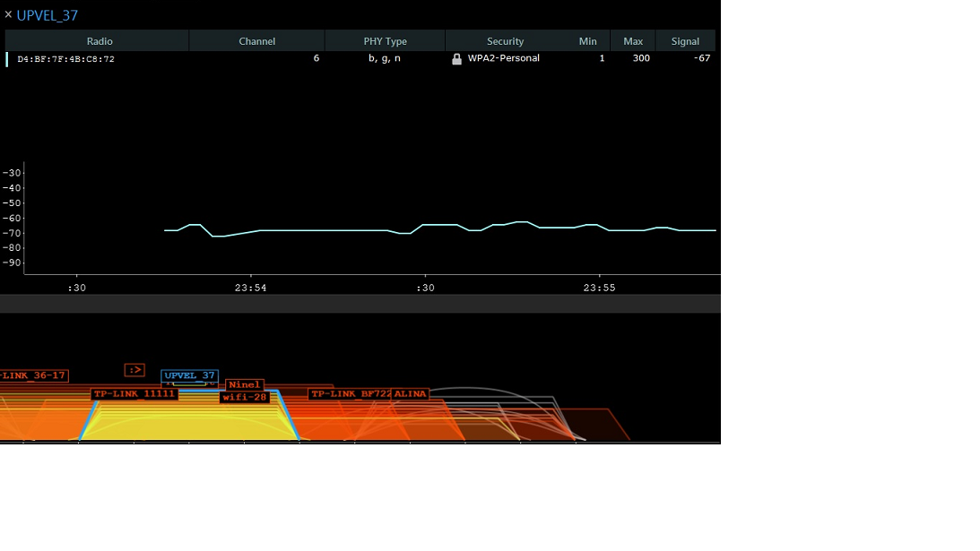This screenshot has height=551, width=980.
Task: Select the Ninel network label
Action: [x=244, y=385]
